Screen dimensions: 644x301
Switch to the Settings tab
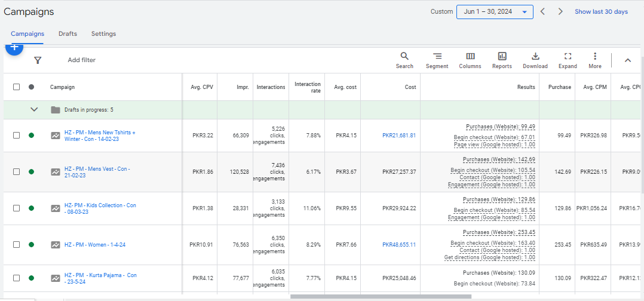[103, 33]
